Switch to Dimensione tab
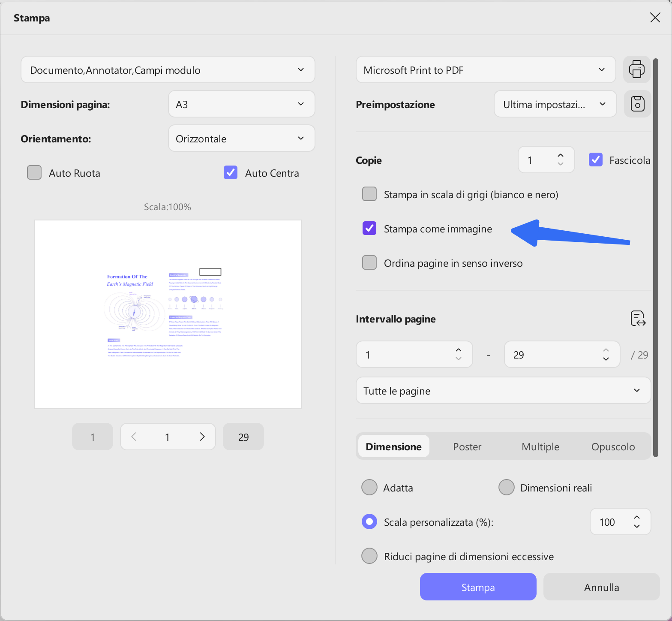The height and width of the screenshot is (621, 672). point(394,446)
